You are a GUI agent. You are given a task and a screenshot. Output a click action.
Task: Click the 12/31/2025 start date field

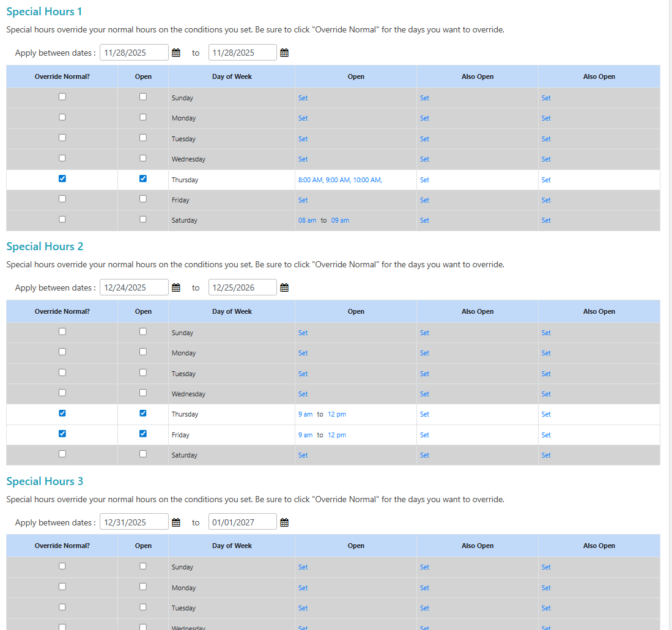(x=134, y=522)
